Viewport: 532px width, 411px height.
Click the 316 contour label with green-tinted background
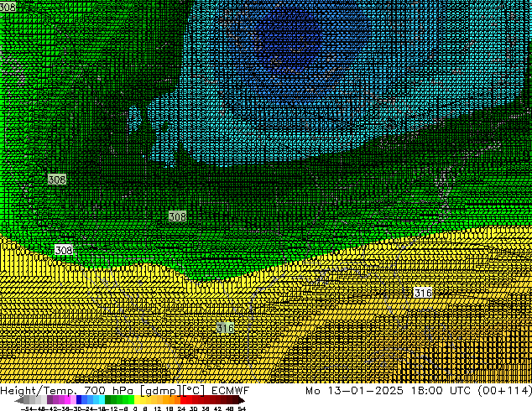click(x=225, y=328)
